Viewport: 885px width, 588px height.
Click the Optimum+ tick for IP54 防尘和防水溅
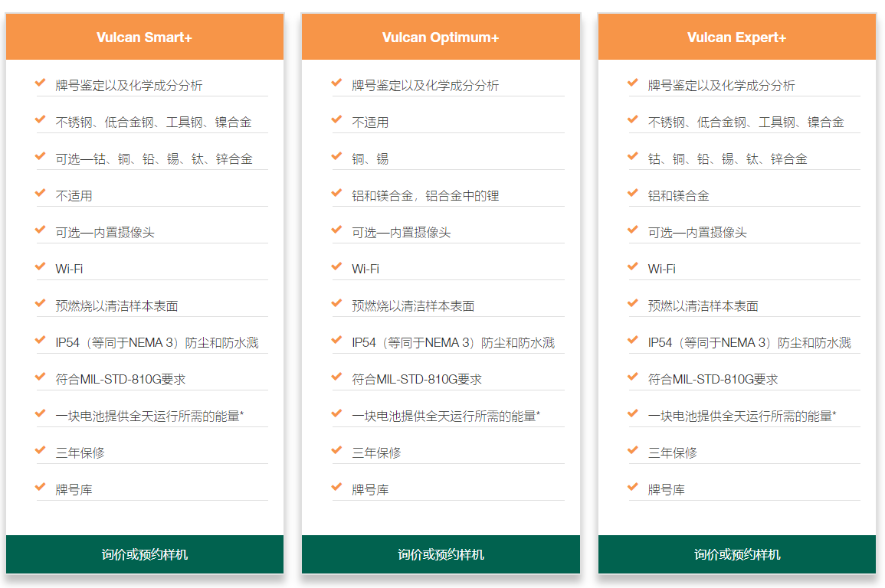coord(336,340)
